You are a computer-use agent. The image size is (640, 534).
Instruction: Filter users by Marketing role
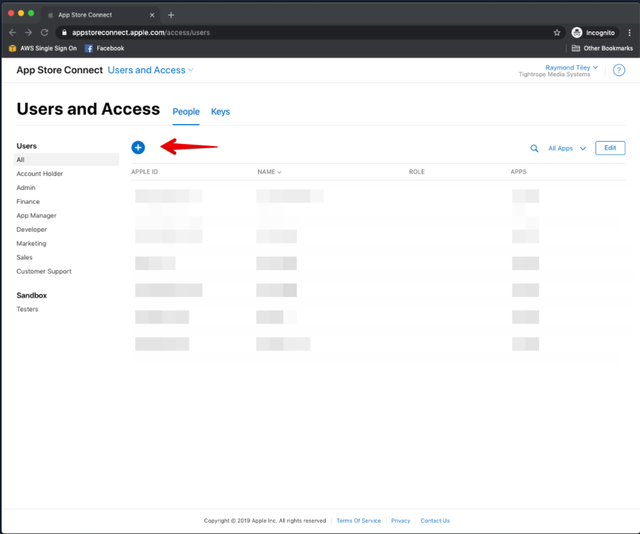tap(31, 243)
